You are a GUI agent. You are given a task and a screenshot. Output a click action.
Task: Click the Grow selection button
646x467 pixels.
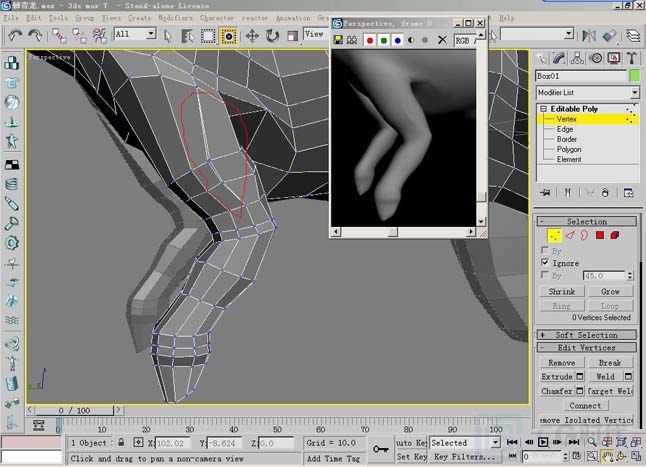(x=610, y=291)
